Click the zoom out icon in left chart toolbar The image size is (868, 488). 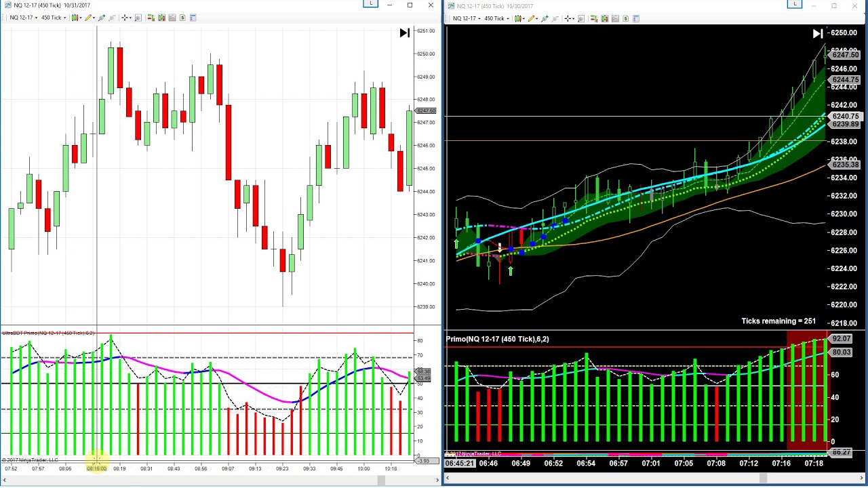click(112, 18)
